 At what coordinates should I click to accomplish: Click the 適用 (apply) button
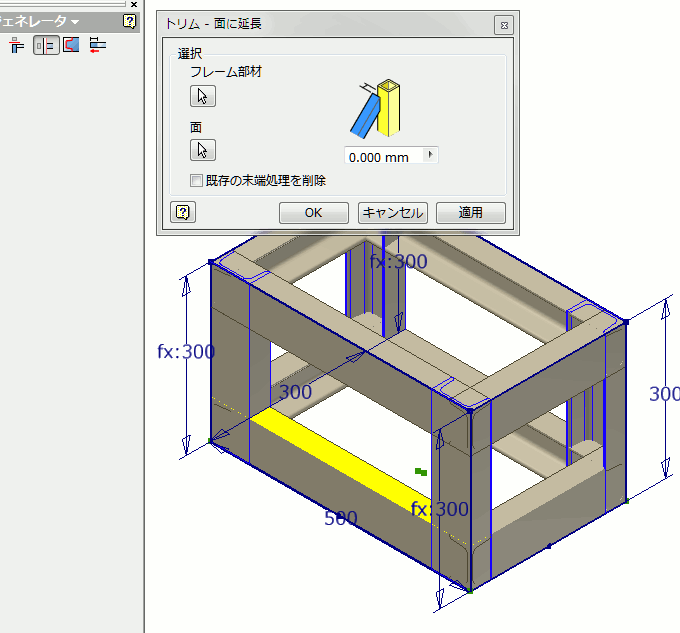471,212
